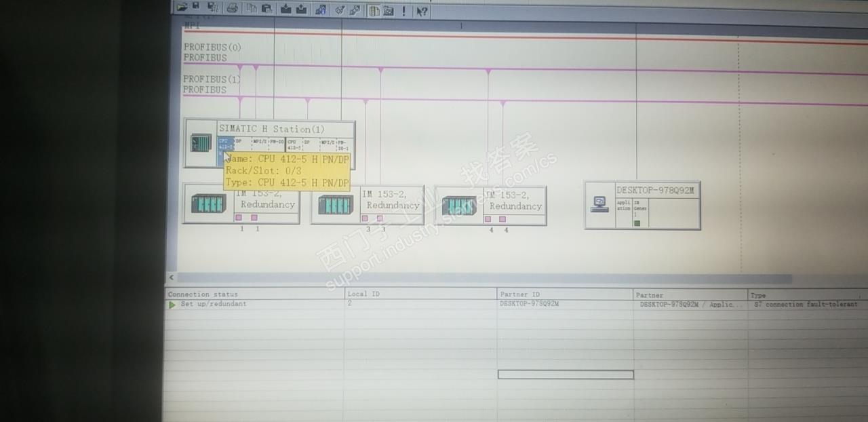Click the activate connection status icon
868x422 pixels.
340,10
